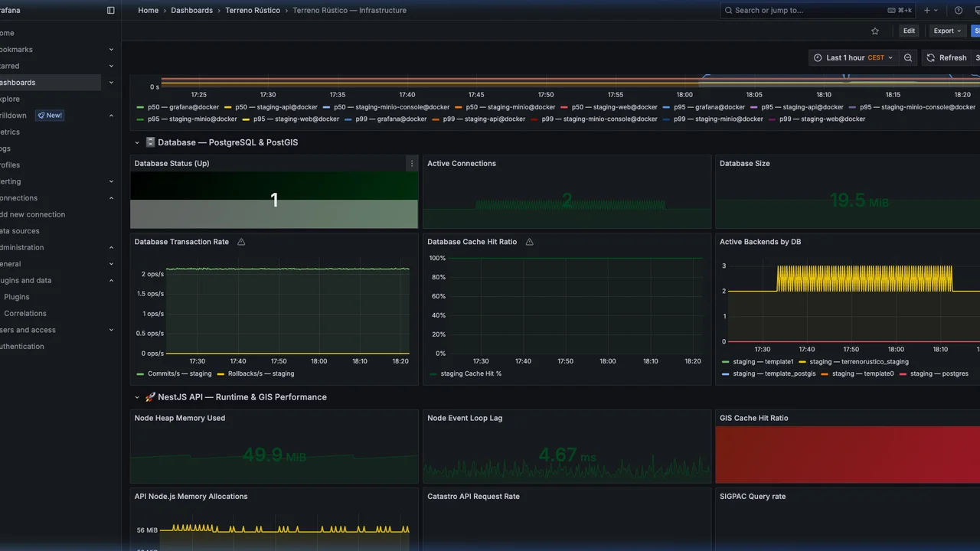Screen dimensions: 980x551
Task: Open the Last 1 hour time picker
Action: (853, 58)
